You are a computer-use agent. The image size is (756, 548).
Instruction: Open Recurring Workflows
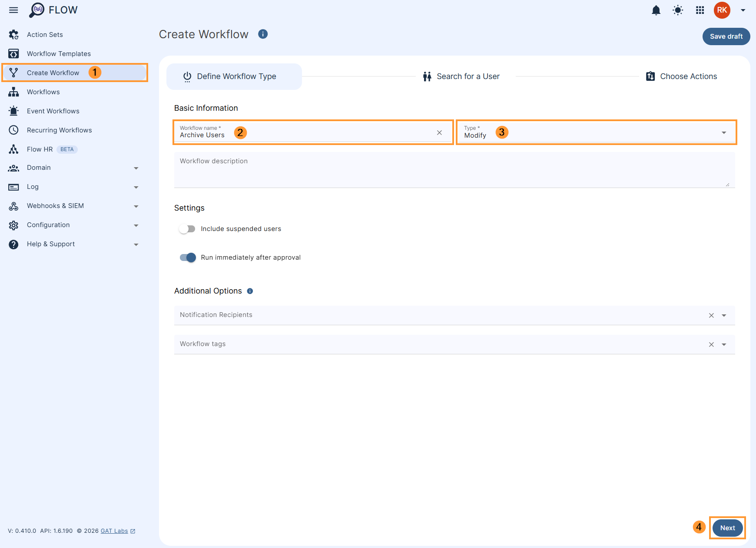pos(59,130)
